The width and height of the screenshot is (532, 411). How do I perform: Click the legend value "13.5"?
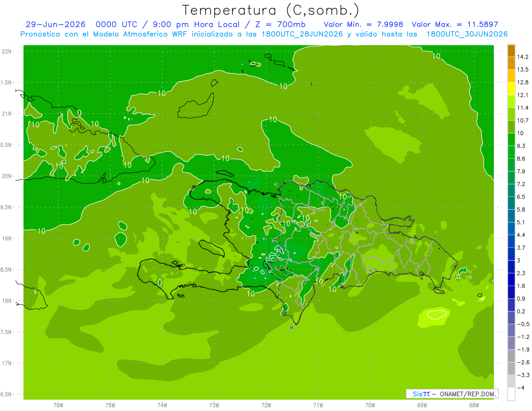[x=522, y=70]
